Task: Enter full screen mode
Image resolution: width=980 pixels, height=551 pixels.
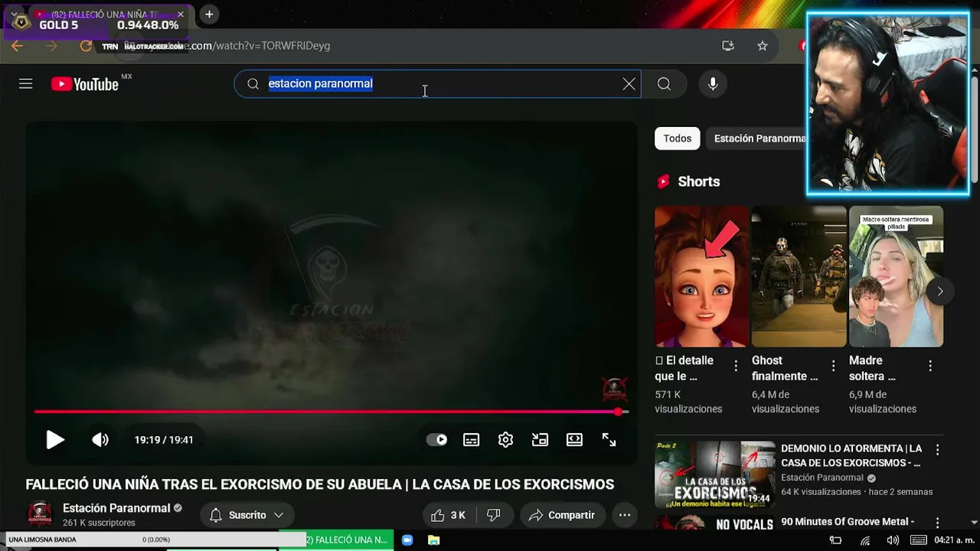Action: pyautogui.click(x=609, y=440)
